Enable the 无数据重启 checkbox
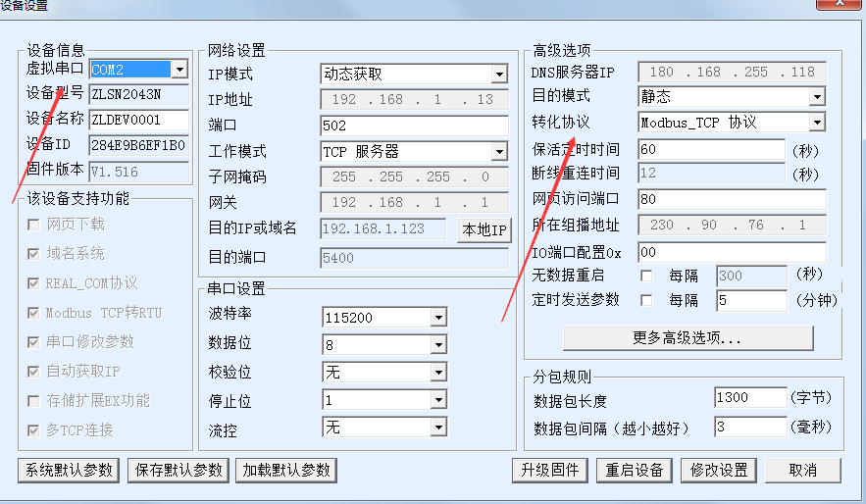 (646, 276)
